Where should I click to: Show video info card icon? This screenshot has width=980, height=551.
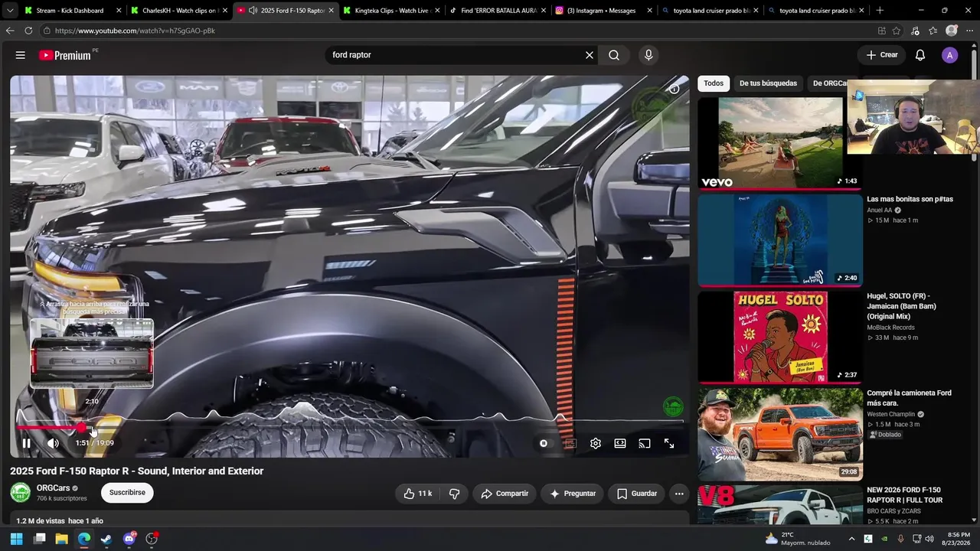pos(675,89)
